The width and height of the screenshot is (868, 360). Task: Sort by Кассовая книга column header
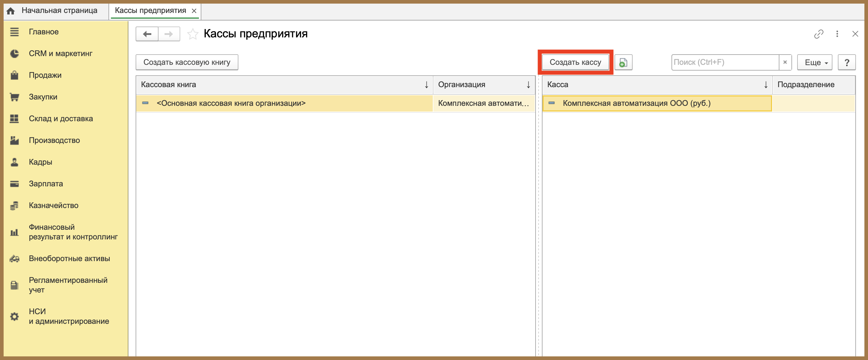coord(285,85)
